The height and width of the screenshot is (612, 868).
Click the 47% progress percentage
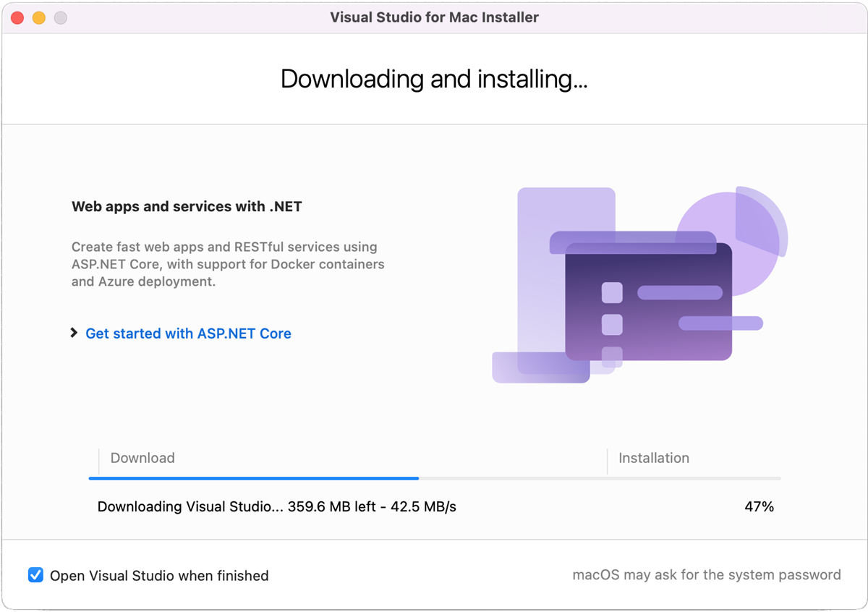point(759,507)
